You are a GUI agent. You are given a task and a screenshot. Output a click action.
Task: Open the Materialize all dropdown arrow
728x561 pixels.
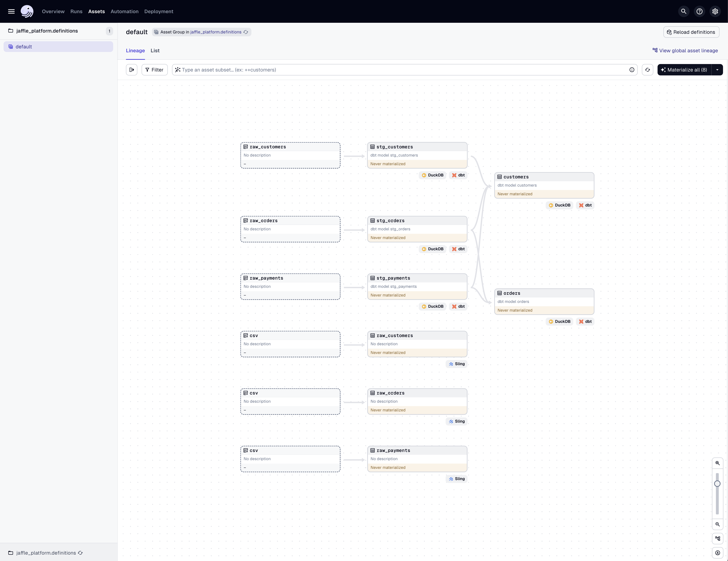pyautogui.click(x=717, y=70)
